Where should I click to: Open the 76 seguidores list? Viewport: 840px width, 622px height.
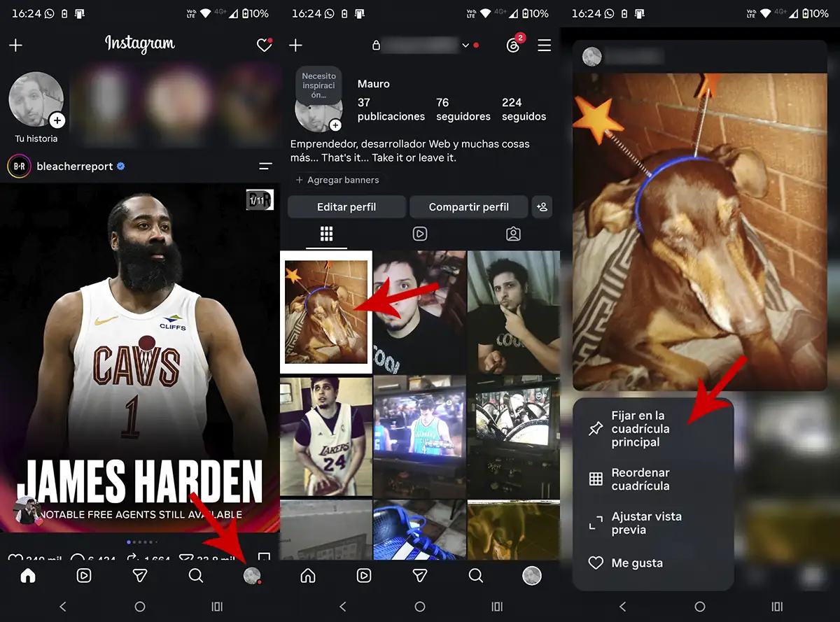(463, 109)
